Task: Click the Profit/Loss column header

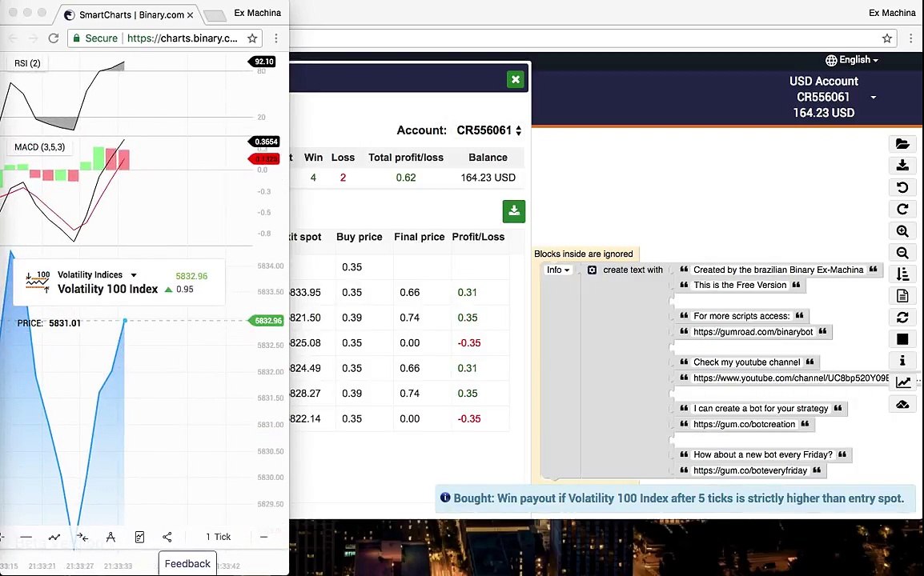Action: tap(478, 237)
